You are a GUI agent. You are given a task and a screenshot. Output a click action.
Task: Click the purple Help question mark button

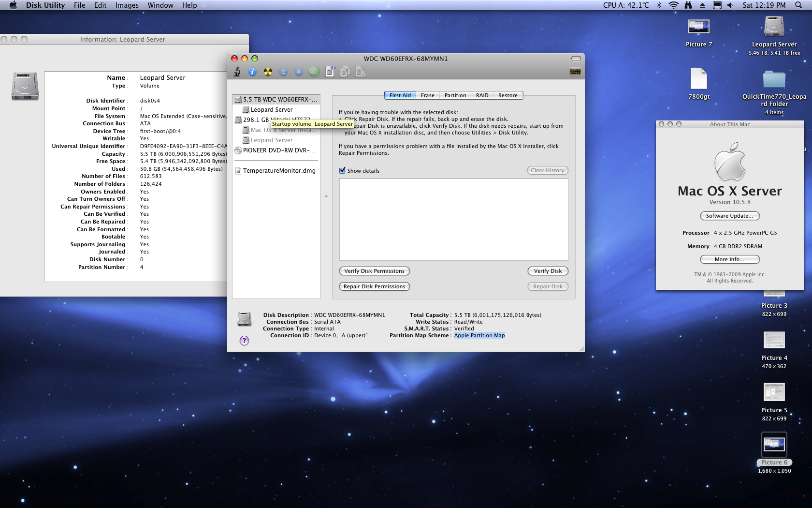click(245, 341)
